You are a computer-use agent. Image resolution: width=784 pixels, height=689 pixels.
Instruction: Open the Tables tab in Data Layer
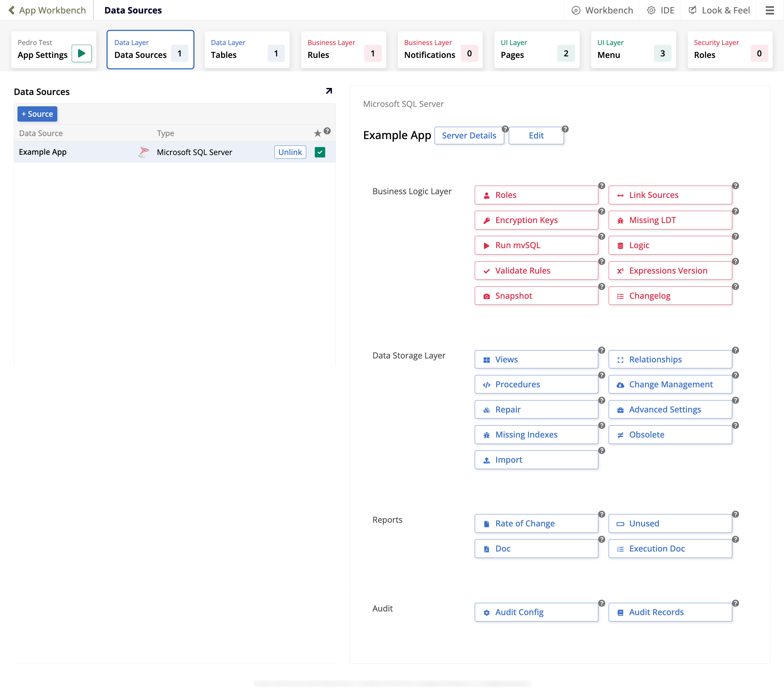pyautogui.click(x=247, y=49)
